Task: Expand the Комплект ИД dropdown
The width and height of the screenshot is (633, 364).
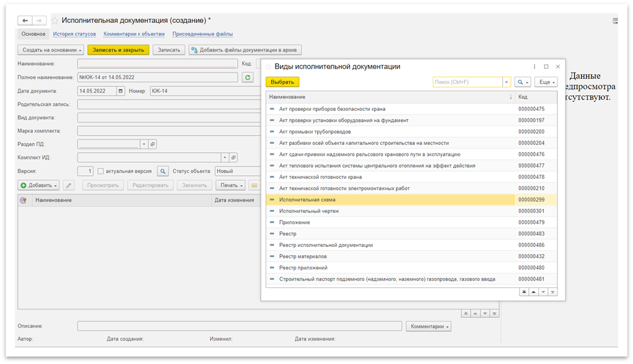Action: click(224, 157)
